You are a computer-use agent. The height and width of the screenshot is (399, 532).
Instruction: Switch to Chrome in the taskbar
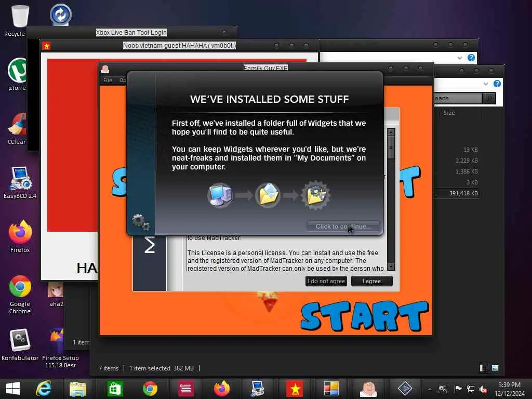click(150, 389)
